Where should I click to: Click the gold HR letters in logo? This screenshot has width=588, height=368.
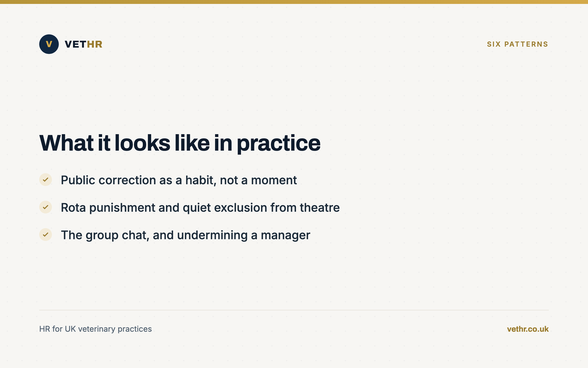(x=94, y=44)
